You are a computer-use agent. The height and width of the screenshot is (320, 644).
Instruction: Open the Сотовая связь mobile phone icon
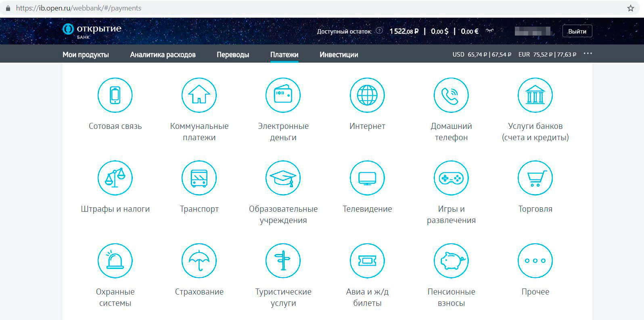point(115,95)
